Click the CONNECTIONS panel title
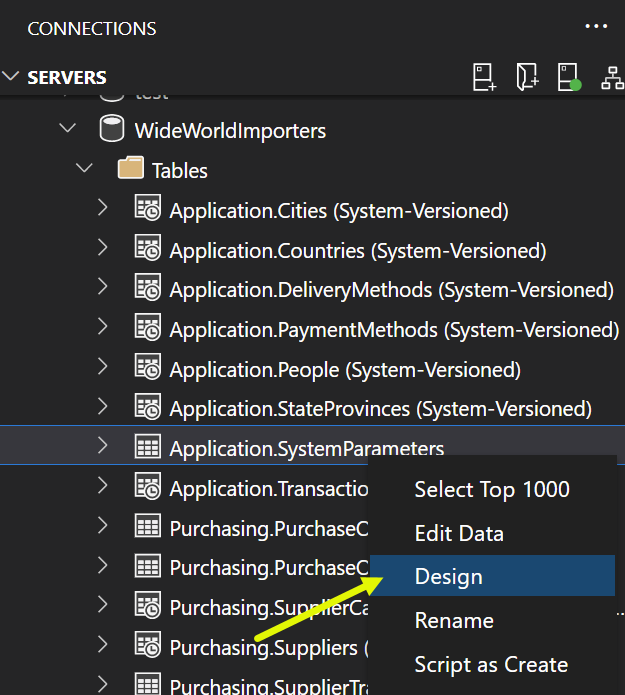 pyautogui.click(x=92, y=29)
